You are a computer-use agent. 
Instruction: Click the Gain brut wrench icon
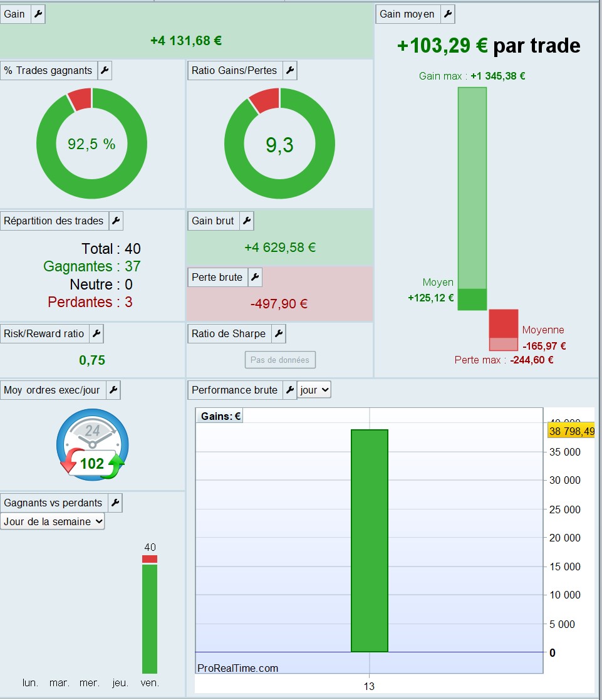[247, 221]
